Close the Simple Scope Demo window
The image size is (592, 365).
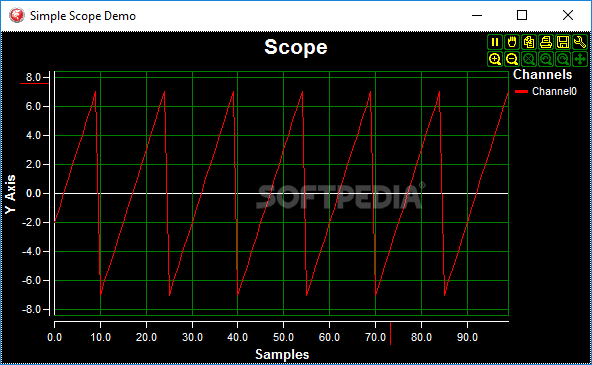point(567,15)
